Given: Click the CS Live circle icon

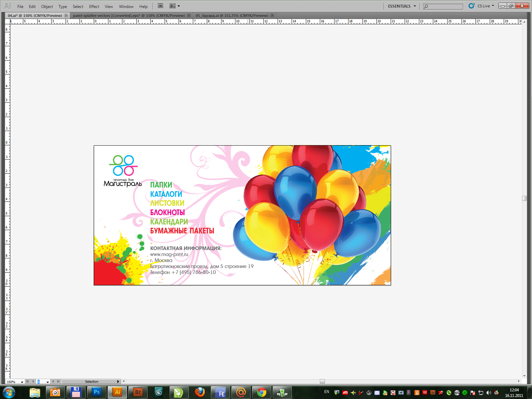Looking at the screenshot, I should click(x=471, y=6).
